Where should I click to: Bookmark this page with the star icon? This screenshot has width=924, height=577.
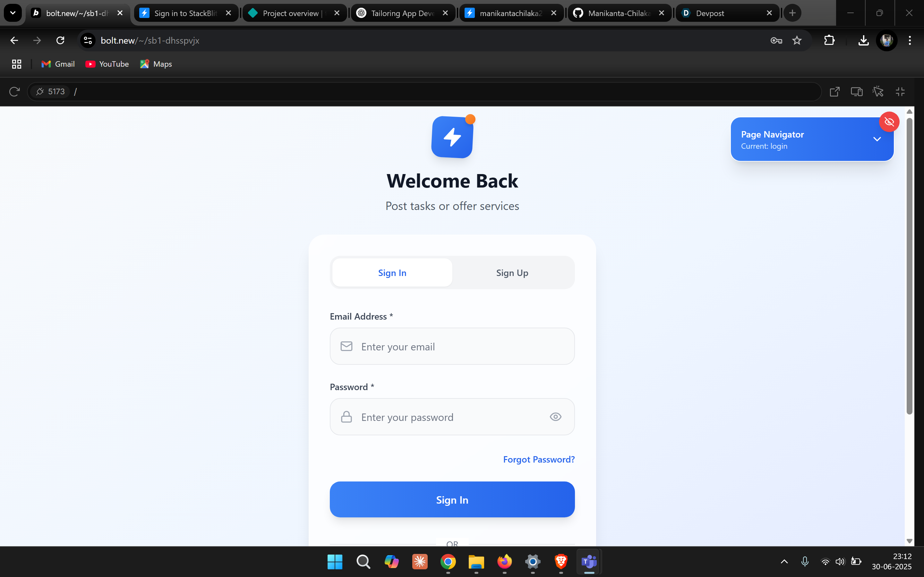[797, 40]
